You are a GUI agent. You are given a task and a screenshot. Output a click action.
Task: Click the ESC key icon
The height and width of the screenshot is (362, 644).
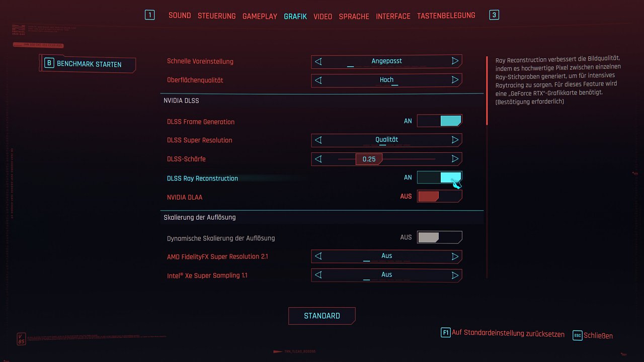578,335
